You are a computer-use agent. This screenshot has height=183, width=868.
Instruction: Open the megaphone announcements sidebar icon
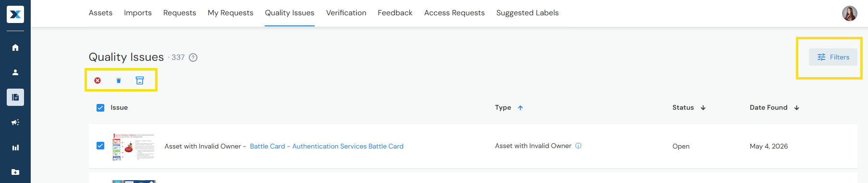click(x=15, y=122)
